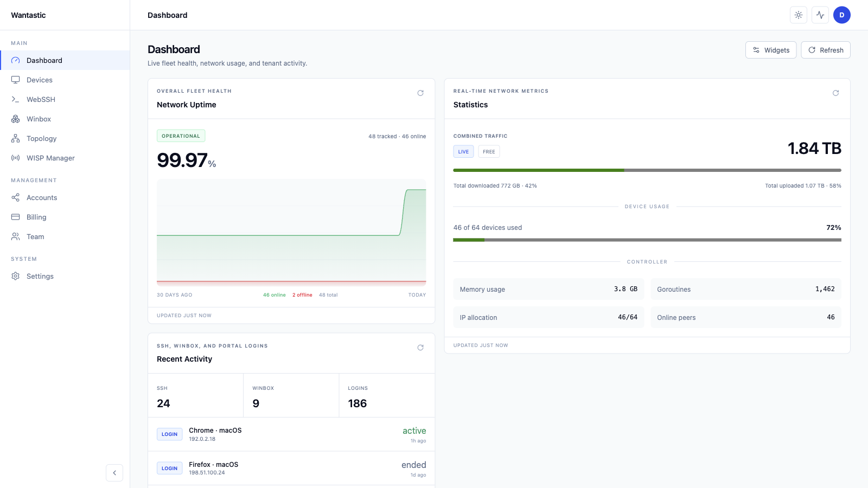Viewport: 868px width, 488px height.
Task: Click the Topology network icon
Action: point(15,138)
